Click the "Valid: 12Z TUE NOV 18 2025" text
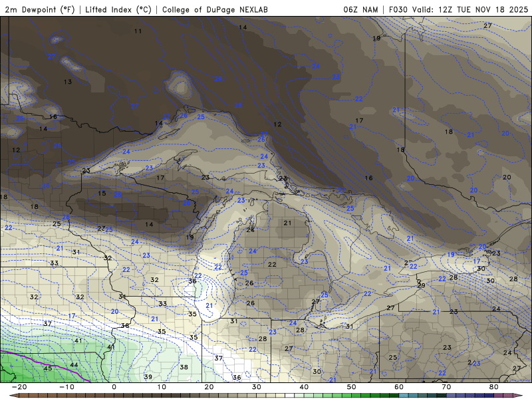The width and height of the screenshot is (532, 399). pyautogui.click(x=470, y=9)
